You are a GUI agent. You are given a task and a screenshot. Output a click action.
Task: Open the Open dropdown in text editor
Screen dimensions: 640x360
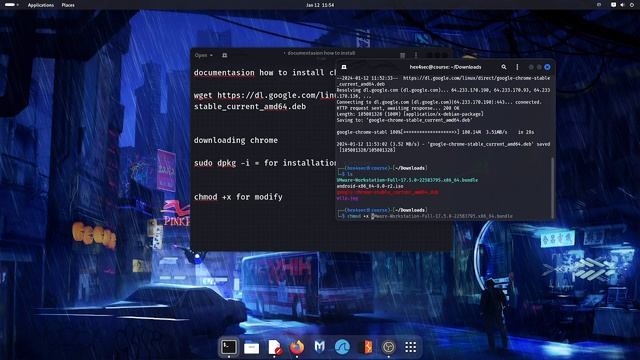click(x=203, y=55)
